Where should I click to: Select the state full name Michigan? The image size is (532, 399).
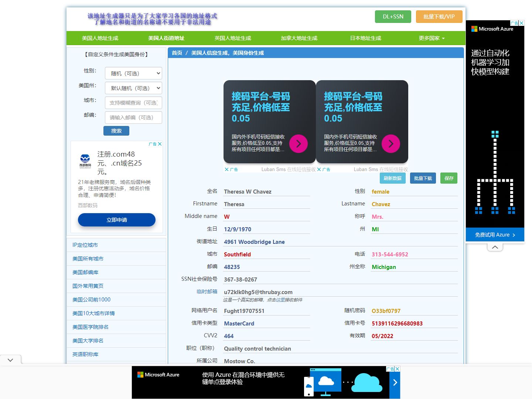(x=384, y=267)
